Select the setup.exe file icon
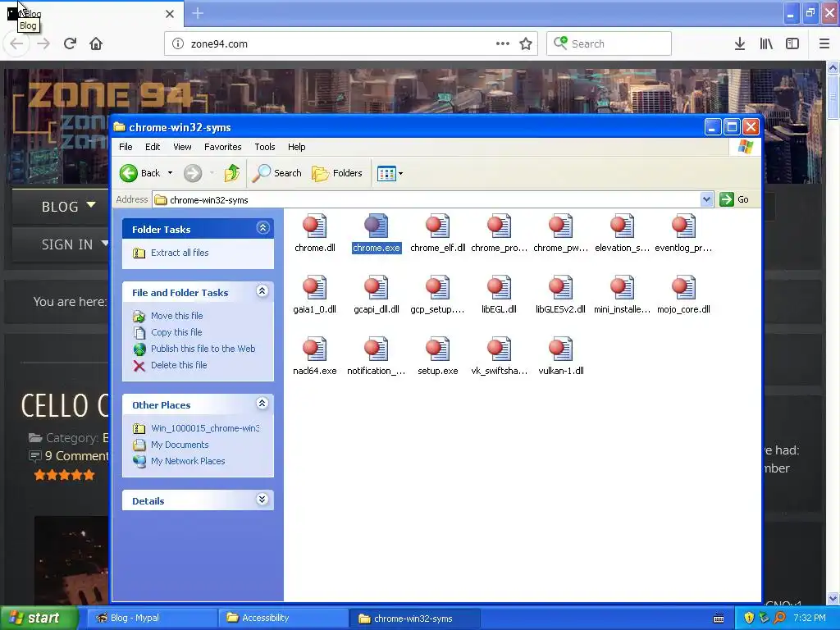Screen dimensions: 840x630 (x=438, y=349)
